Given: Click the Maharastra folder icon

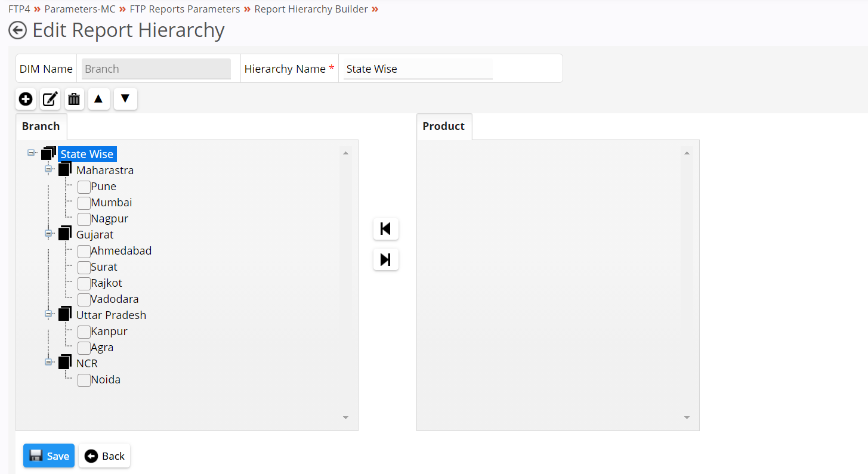Looking at the screenshot, I should click(64, 169).
